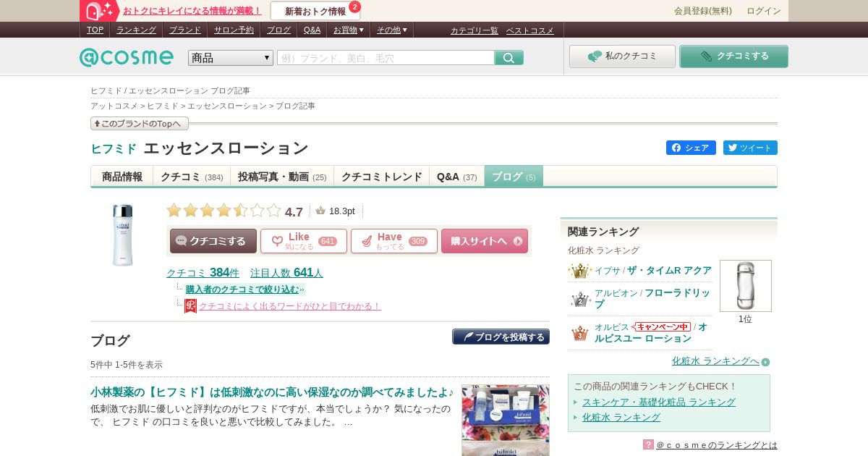This screenshot has width=868, height=456.
Task: Click the brown クチコミする button
Action: coord(213,241)
